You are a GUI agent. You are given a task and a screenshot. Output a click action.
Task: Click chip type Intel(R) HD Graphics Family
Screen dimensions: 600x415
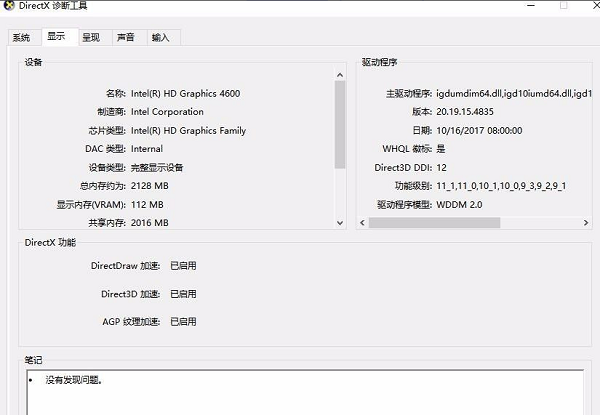pos(188,131)
